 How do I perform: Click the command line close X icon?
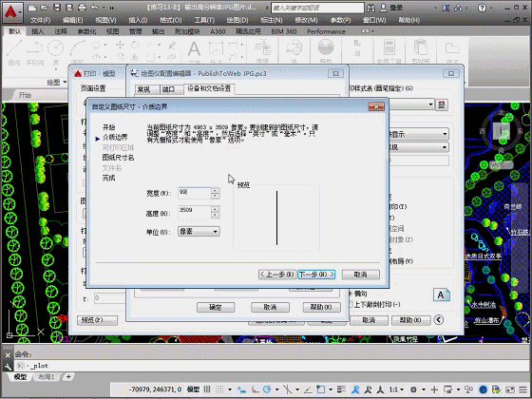(8, 355)
